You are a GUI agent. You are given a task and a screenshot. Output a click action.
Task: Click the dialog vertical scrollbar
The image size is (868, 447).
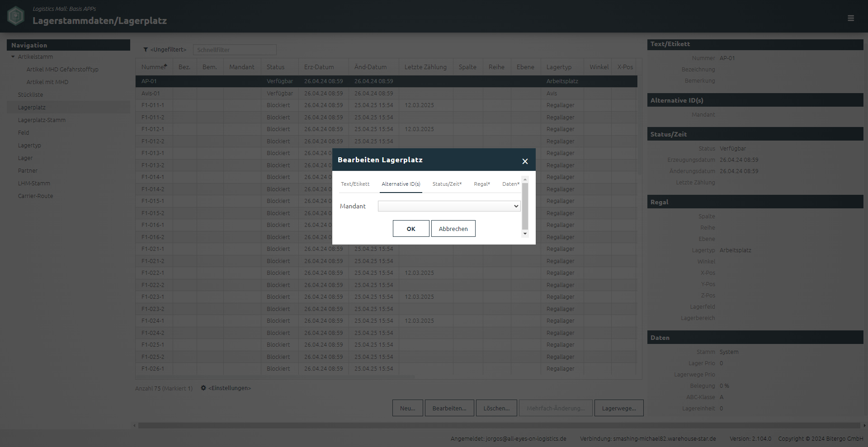coord(525,206)
